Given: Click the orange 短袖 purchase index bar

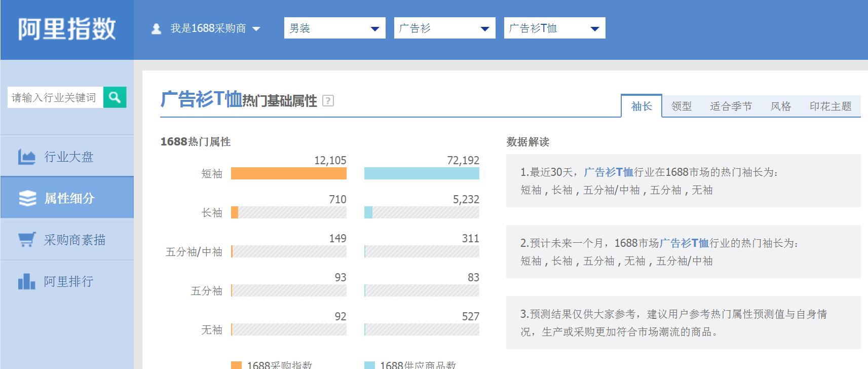Looking at the screenshot, I should tap(289, 173).
